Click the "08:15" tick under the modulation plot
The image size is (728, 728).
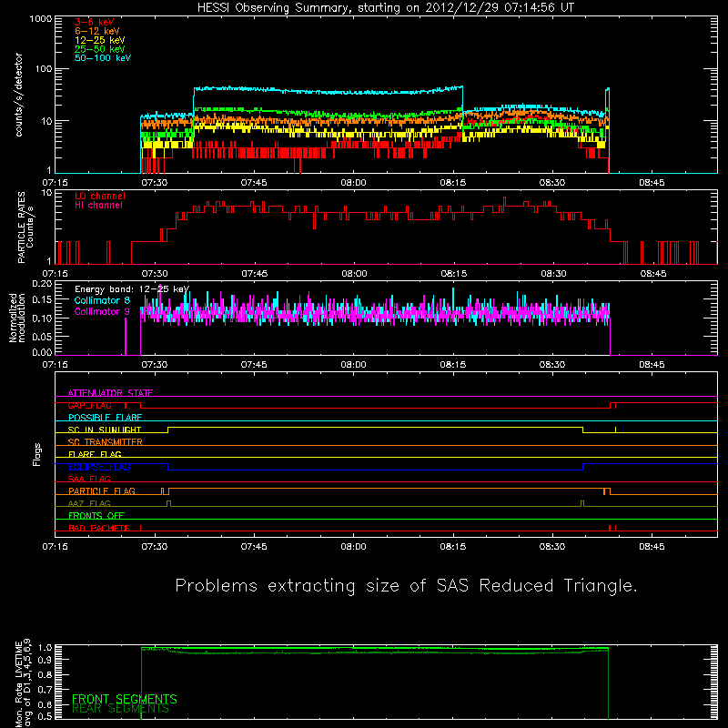pos(452,365)
